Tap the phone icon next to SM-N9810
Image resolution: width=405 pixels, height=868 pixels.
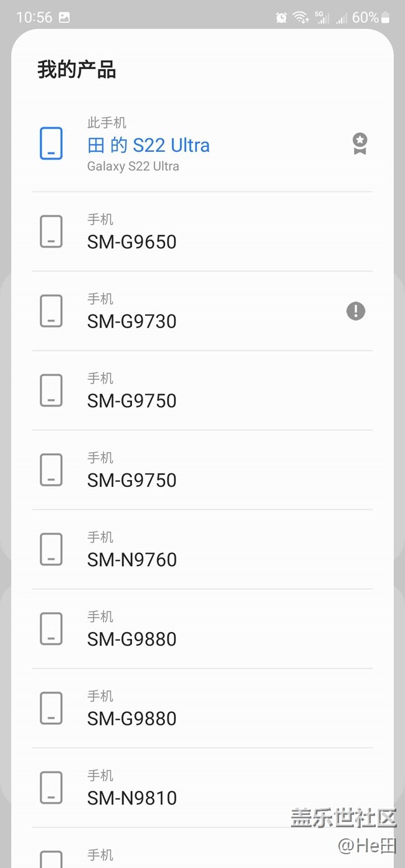(51, 788)
